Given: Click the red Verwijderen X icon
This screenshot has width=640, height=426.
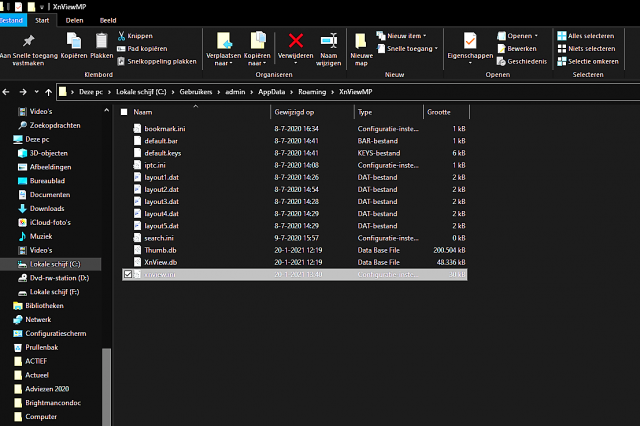Looking at the screenshot, I should click(296, 40).
